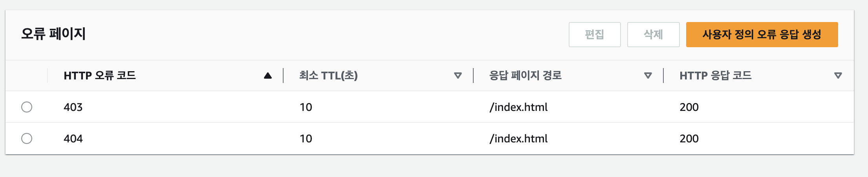This screenshot has width=868, height=177.
Task: Click the TTL value 10 in 404 row
Action: (x=306, y=138)
